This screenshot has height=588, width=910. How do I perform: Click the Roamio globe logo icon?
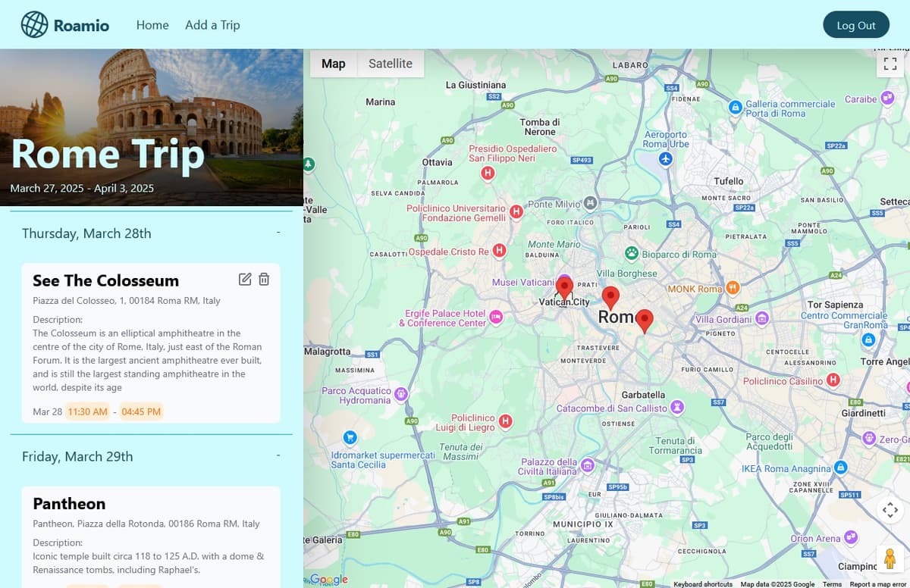pyautogui.click(x=34, y=25)
